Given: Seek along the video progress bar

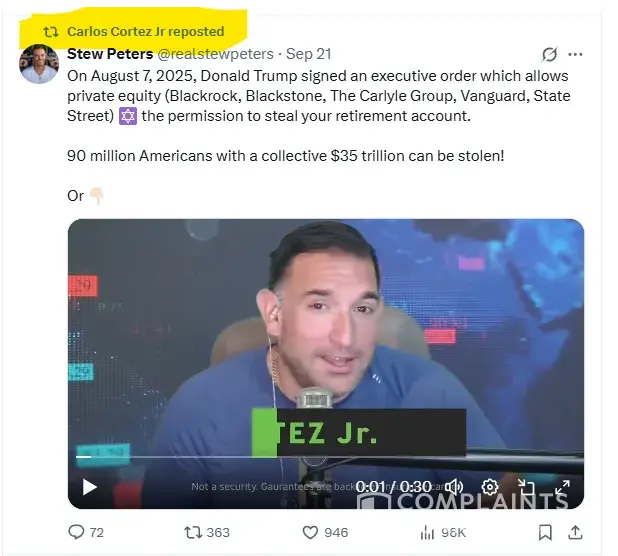Looking at the screenshot, I should [x=329, y=457].
